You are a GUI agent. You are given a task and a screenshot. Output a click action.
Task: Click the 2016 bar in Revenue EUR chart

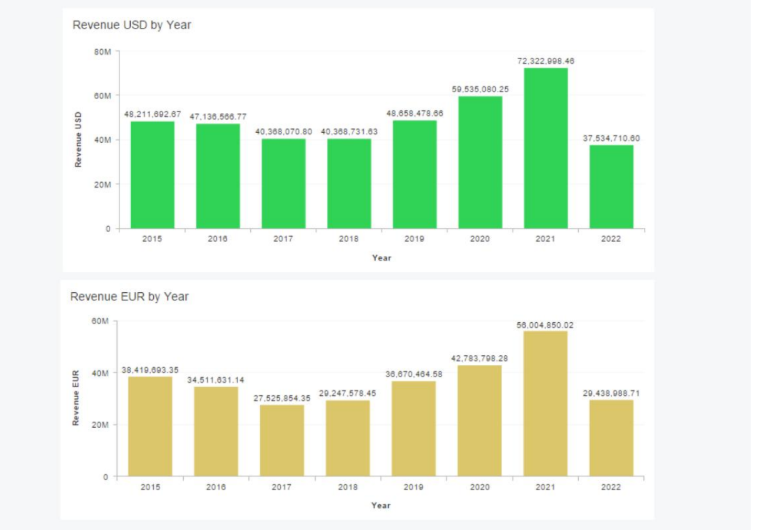click(218, 432)
